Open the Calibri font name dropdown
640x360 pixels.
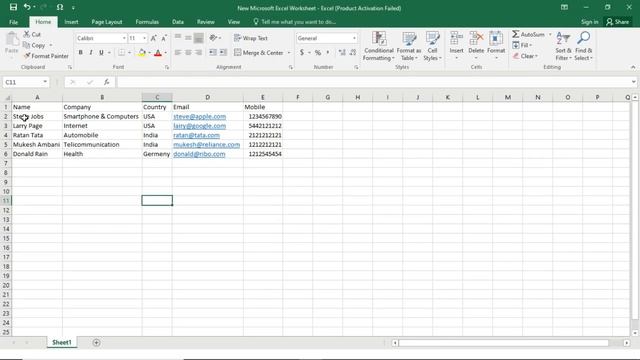point(124,38)
